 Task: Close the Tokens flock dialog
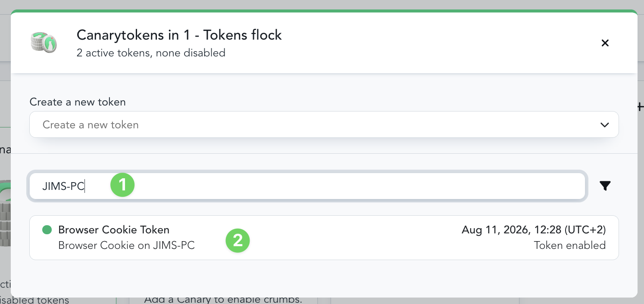click(x=605, y=43)
